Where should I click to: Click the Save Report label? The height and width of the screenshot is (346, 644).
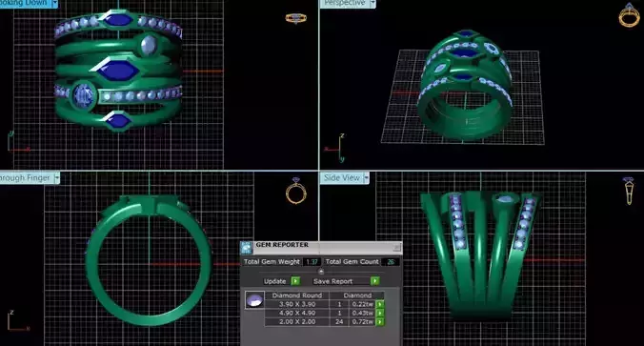coord(332,281)
